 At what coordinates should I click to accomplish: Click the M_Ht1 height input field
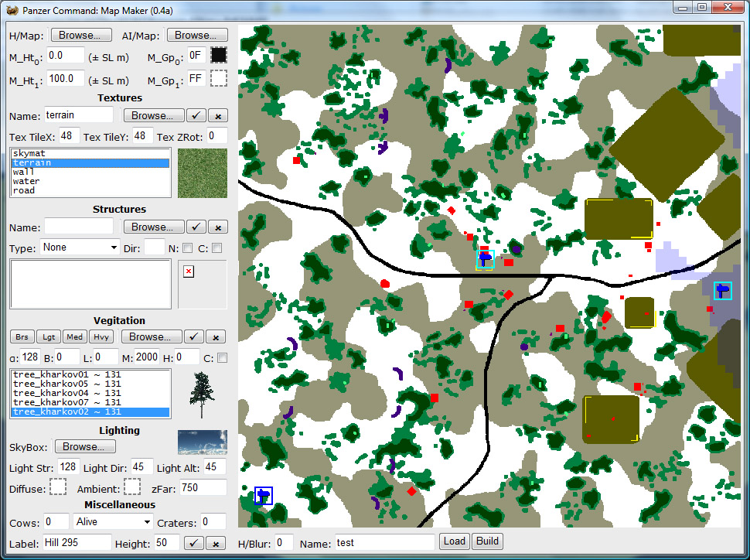coord(66,78)
